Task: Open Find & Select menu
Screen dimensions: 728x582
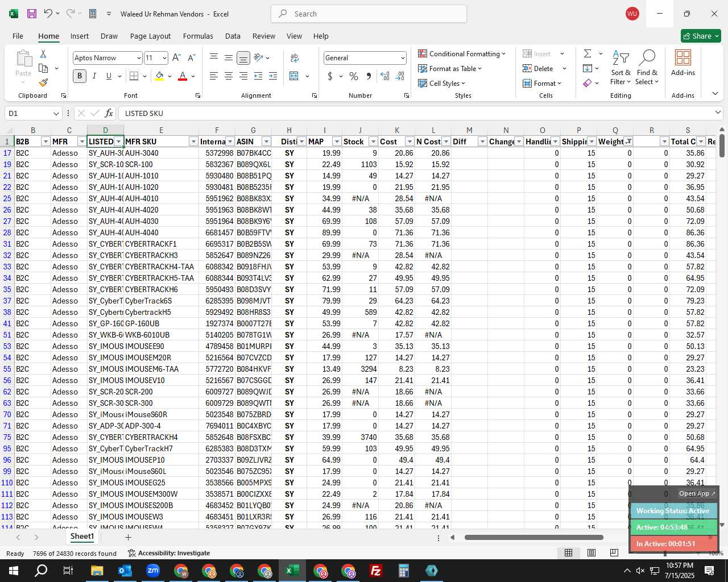Action: coord(647,68)
